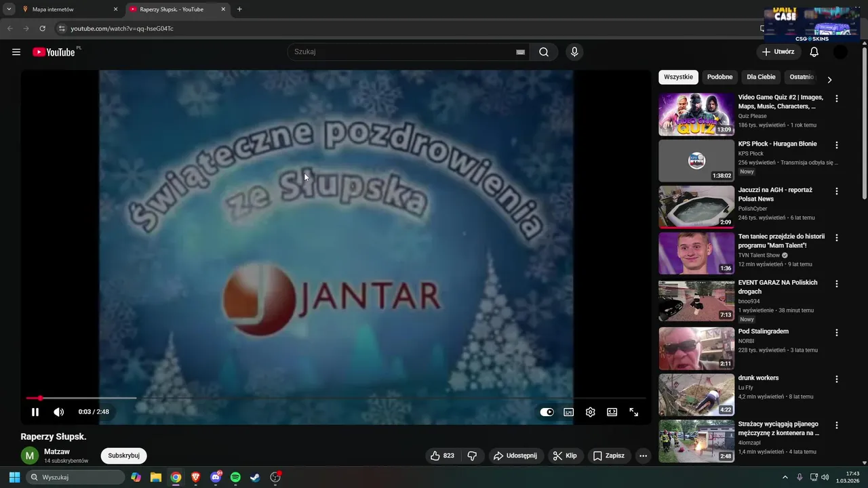Go to YouTube home via logo

pos(54,52)
